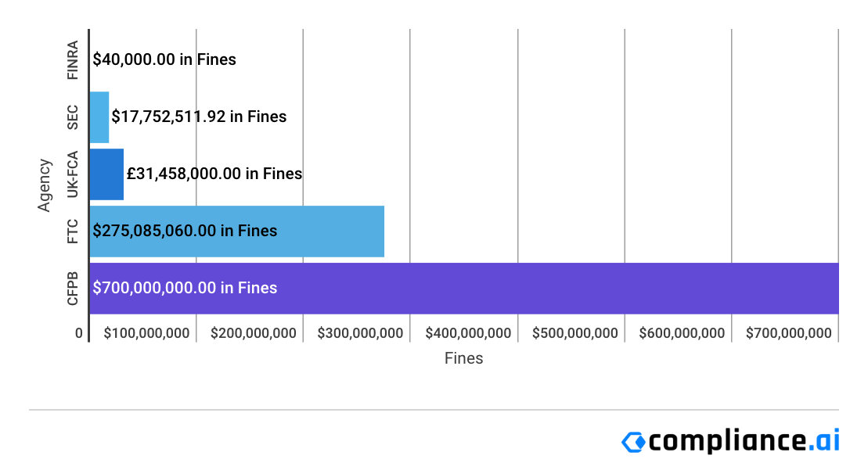Select the purple CFPB bar

pos(548,288)
